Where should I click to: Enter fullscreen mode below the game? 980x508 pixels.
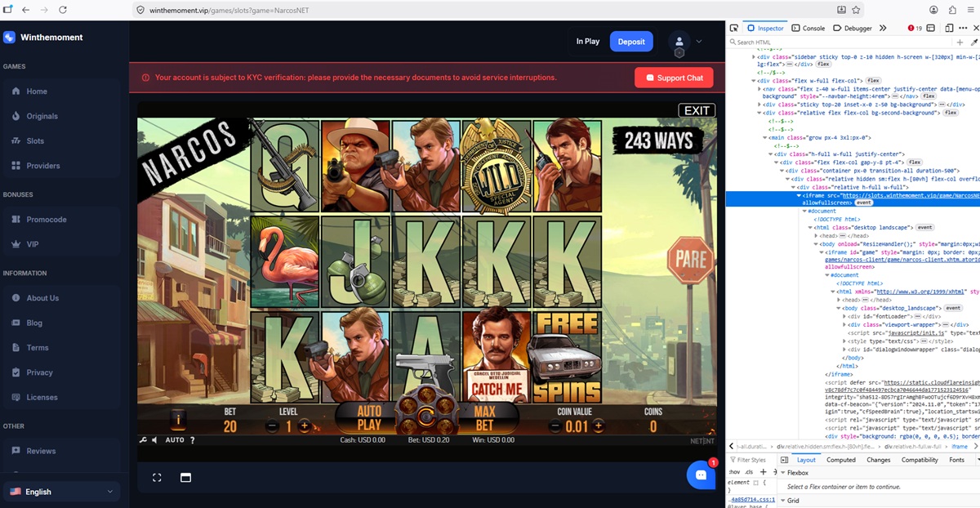point(157,478)
